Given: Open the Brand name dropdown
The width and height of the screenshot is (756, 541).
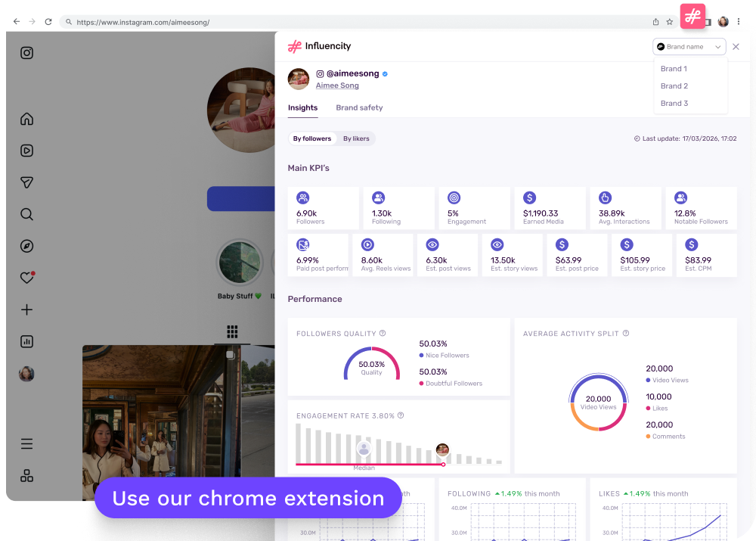Looking at the screenshot, I should (689, 47).
